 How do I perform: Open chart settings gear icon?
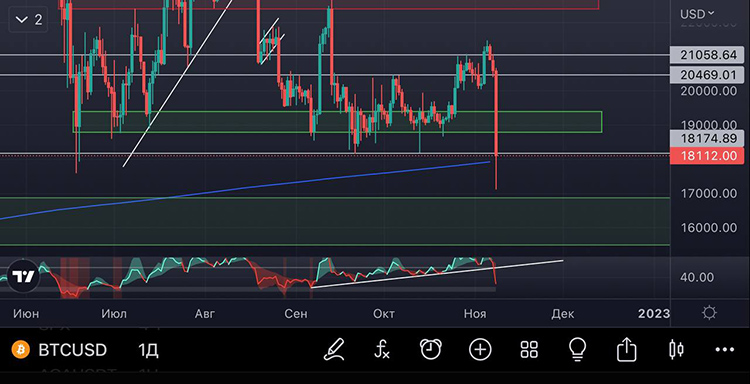[x=709, y=313]
